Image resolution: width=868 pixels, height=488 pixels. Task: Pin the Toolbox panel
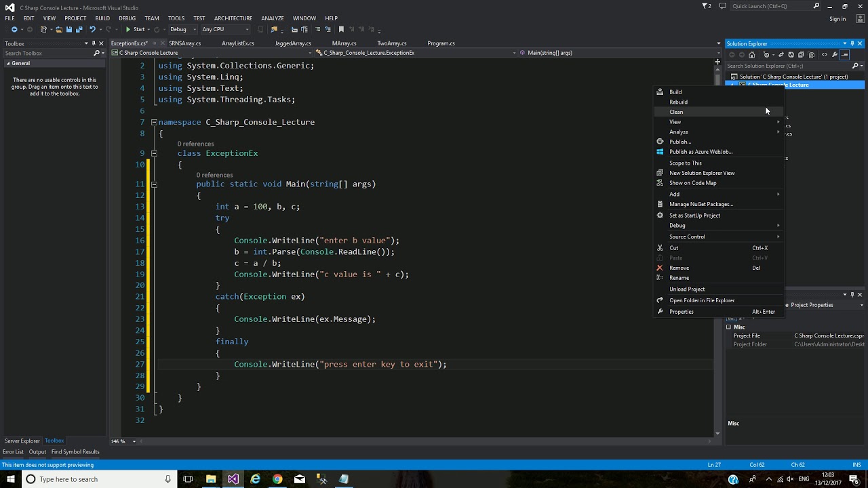click(x=94, y=43)
